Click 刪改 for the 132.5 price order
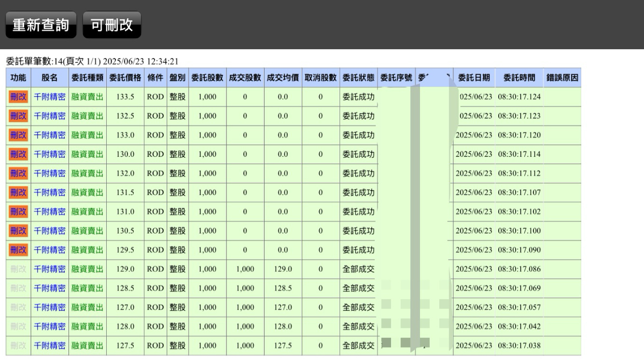This screenshot has height=362, width=644. (x=18, y=116)
